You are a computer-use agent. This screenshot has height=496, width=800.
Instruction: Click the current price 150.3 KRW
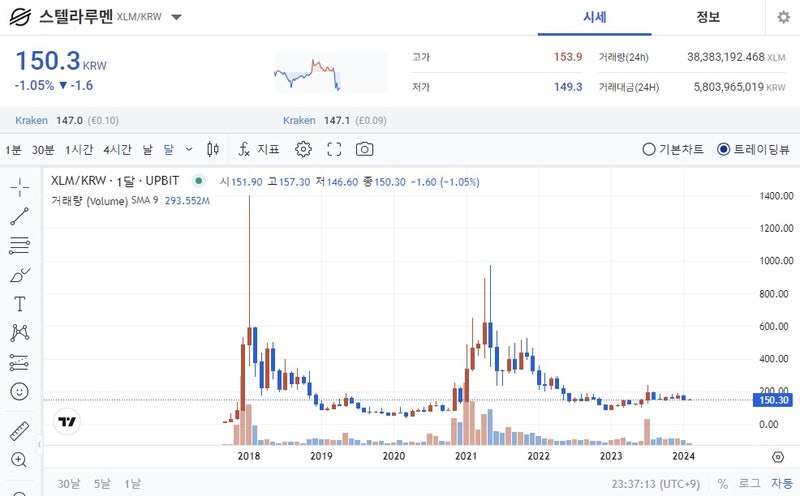point(61,61)
